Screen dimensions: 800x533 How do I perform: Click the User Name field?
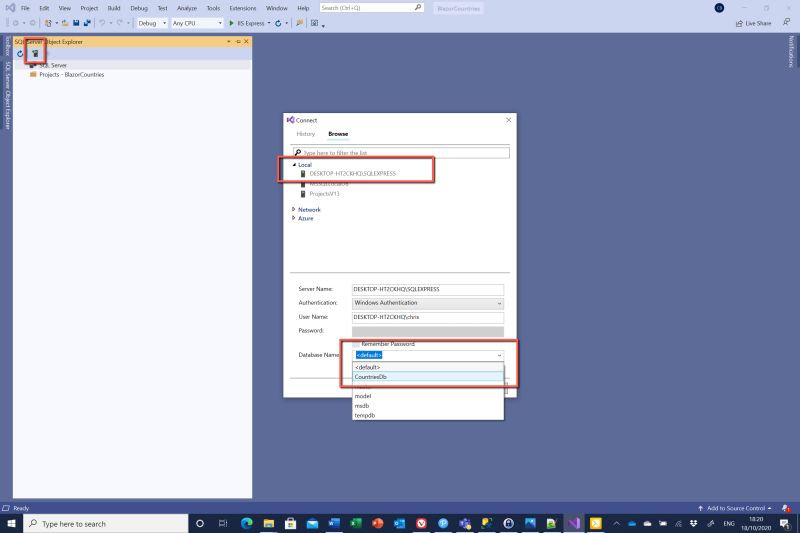pyautogui.click(x=428, y=317)
